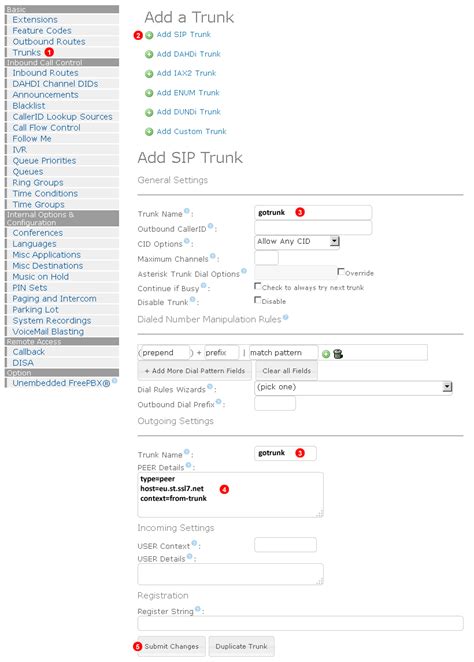Click the Outbound Dial Prefix input field
This screenshot has height=662, width=474.
click(x=275, y=403)
